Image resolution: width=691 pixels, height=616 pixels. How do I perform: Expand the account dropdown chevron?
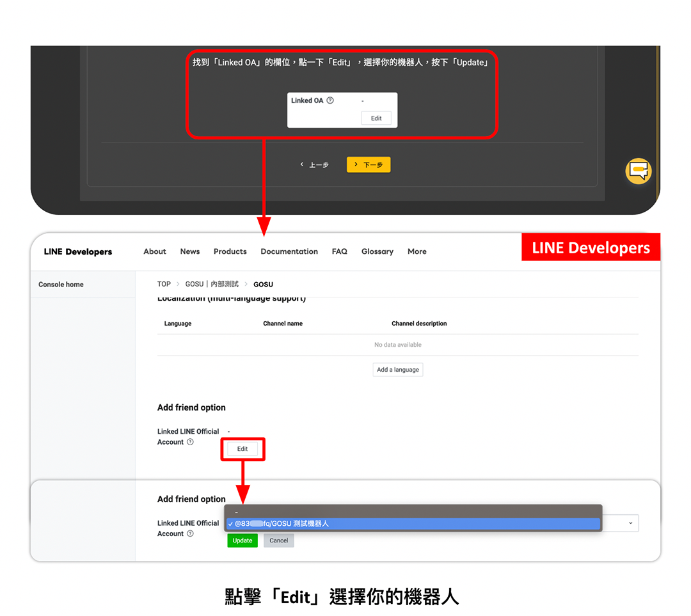coord(630,523)
